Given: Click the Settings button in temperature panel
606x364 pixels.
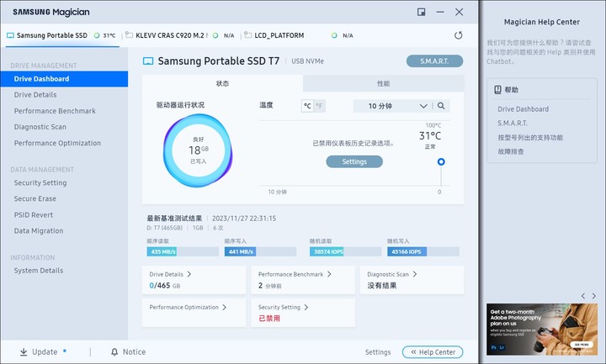Looking at the screenshot, I should (x=354, y=161).
